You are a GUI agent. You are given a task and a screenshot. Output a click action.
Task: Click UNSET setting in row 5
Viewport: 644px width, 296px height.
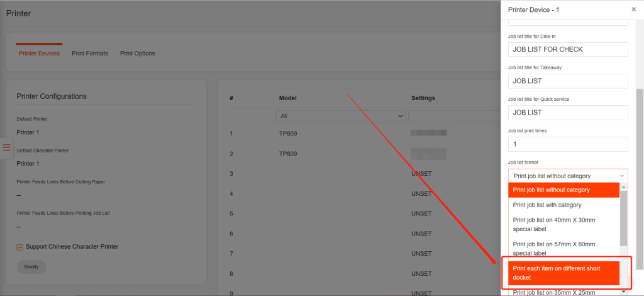pyautogui.click(x=421, y=213)
